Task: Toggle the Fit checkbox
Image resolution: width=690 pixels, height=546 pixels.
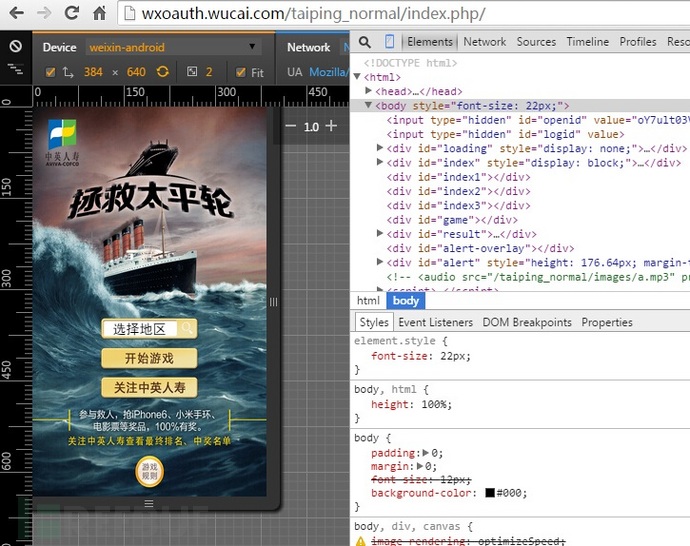Action: (240, 72)
